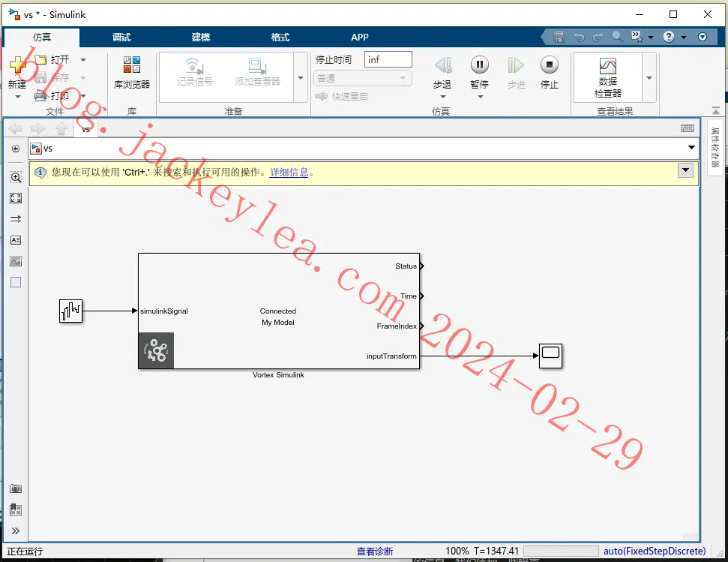Click the View Diagnostics (查看诊断) link
Image resolution: width=728 pixels, height=562 pixels.
[375, 551]
